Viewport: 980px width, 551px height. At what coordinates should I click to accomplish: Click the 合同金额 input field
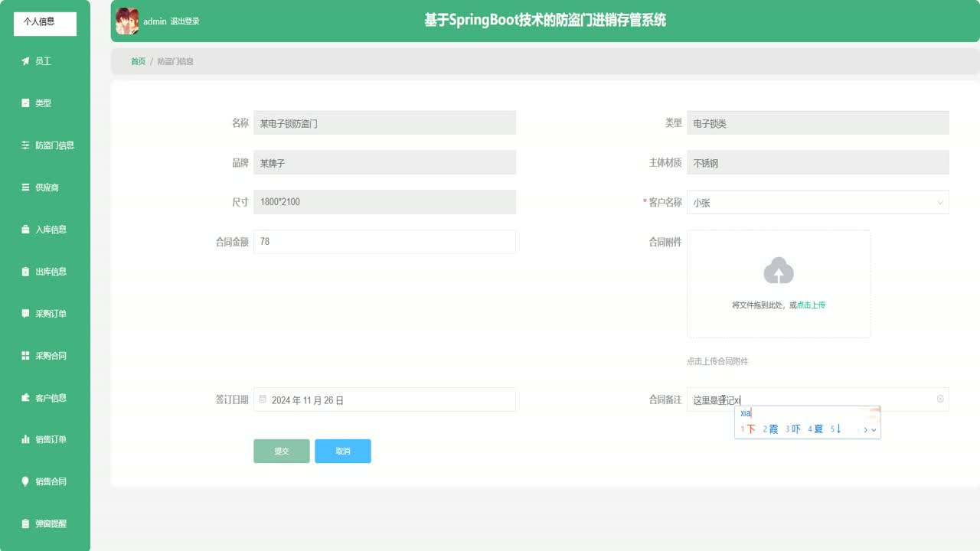click(384, 242)
